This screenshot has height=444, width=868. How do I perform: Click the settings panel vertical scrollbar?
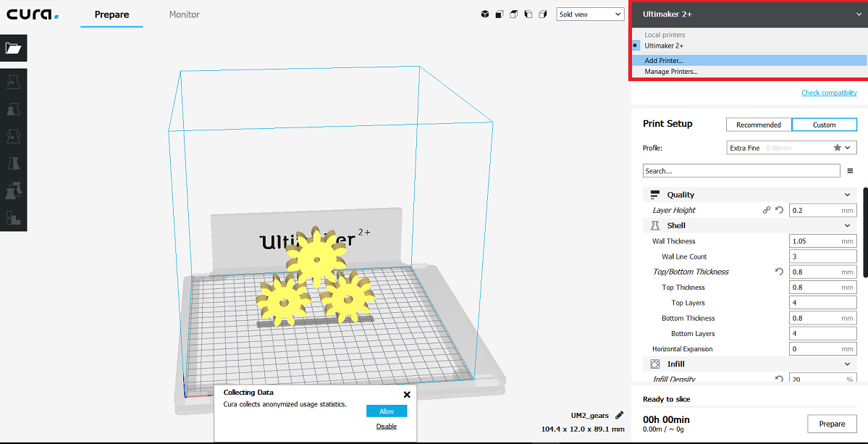tap(864, 232)
